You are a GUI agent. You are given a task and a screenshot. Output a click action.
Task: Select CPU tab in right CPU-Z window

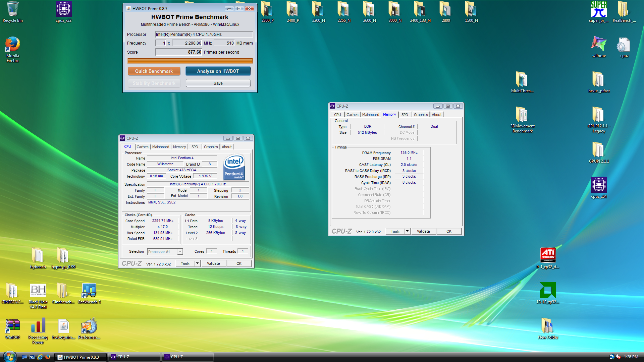pos(337,115)
